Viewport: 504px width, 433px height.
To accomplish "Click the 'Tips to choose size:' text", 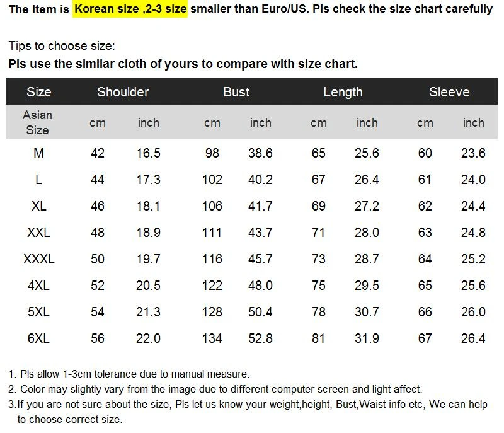I will (x=62, y=46).
